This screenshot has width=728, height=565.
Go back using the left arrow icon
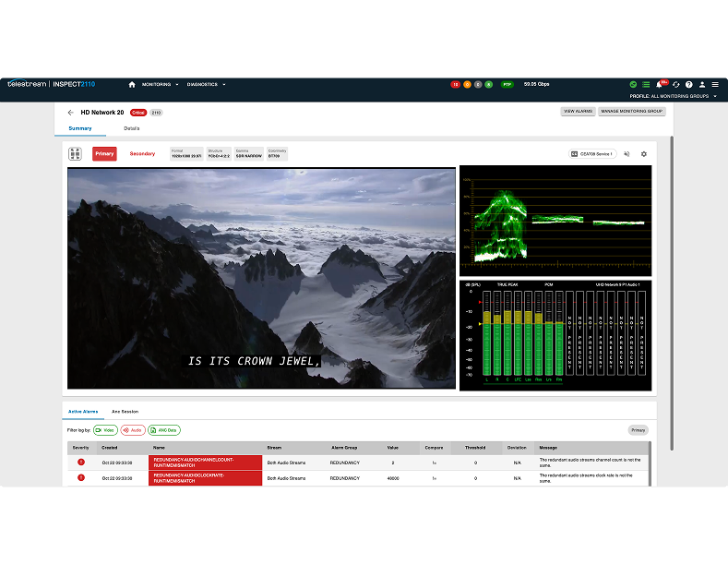click(70, 113)
